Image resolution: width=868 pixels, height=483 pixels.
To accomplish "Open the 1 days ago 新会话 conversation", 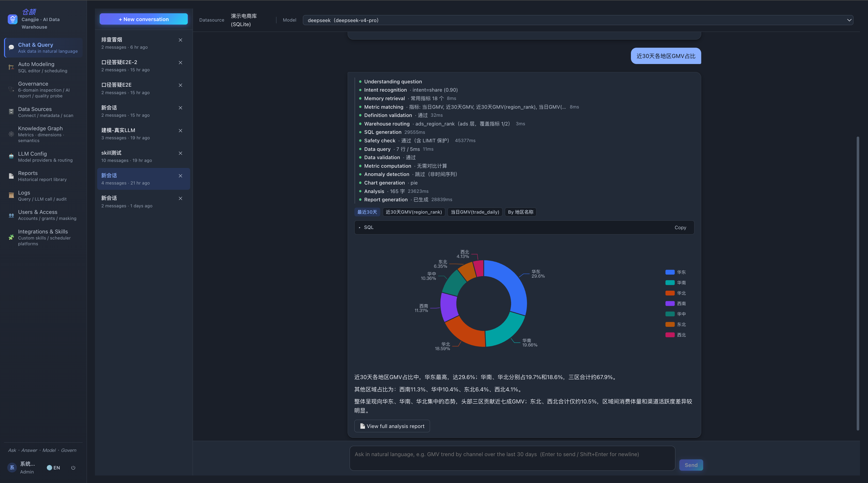I will (144, 201).
